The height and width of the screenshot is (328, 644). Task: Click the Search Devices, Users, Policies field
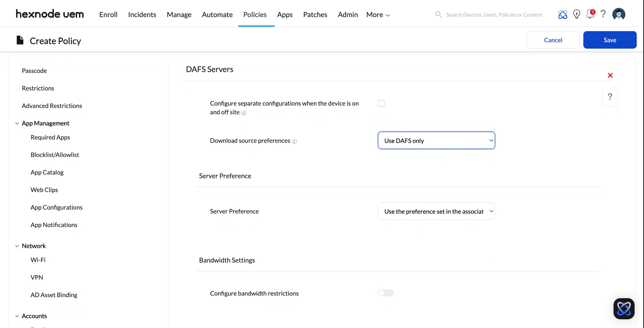[x=494, y=14]
